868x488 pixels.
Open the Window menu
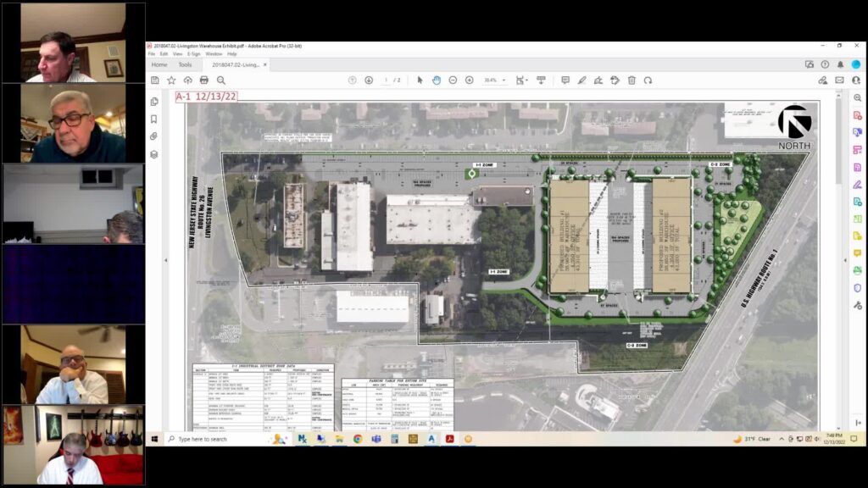click(x=214, y=53)
